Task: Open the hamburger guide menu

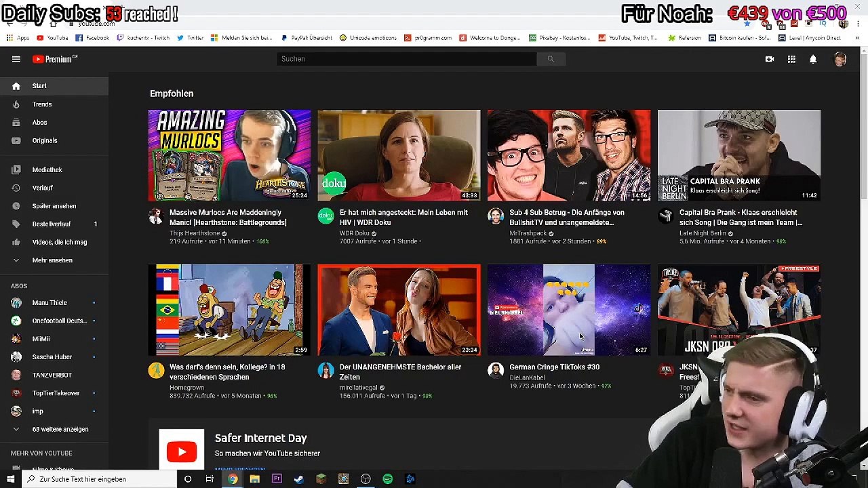Action: (x=16, y=59)
